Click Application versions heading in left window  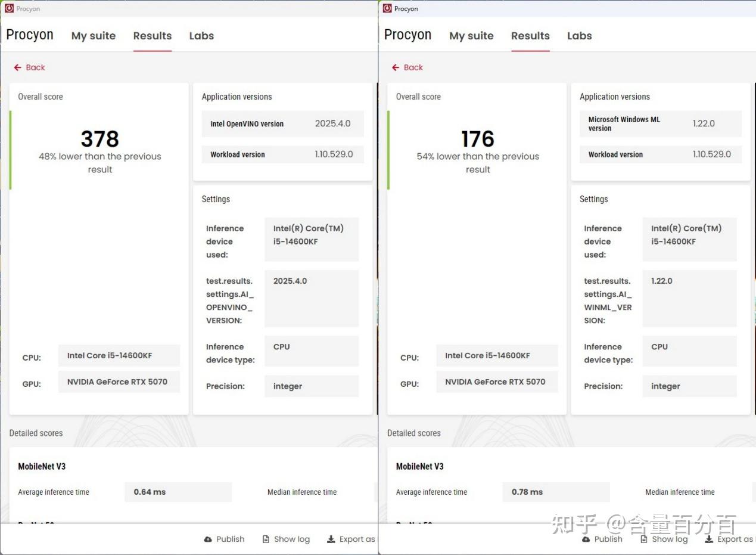[x=237, y=97]
